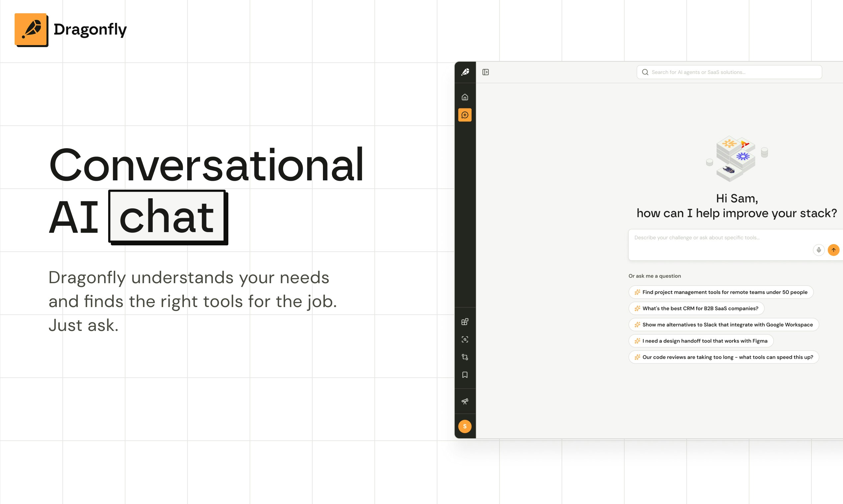Click the Dragonfly feather logo in the sidebar
This screenshot has width=843, height=504.
[x=465, y=72]
